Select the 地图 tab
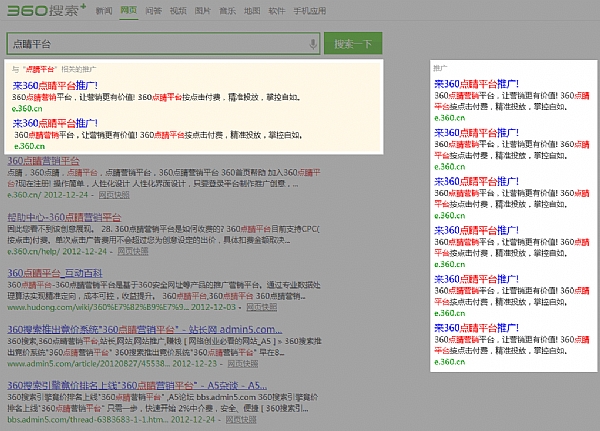The height and width of the screenshot is (431, 600). point(252,12)
